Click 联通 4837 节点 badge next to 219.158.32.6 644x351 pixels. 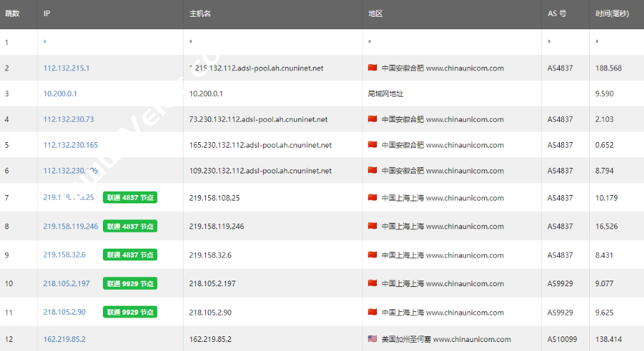tap(130, 255)
